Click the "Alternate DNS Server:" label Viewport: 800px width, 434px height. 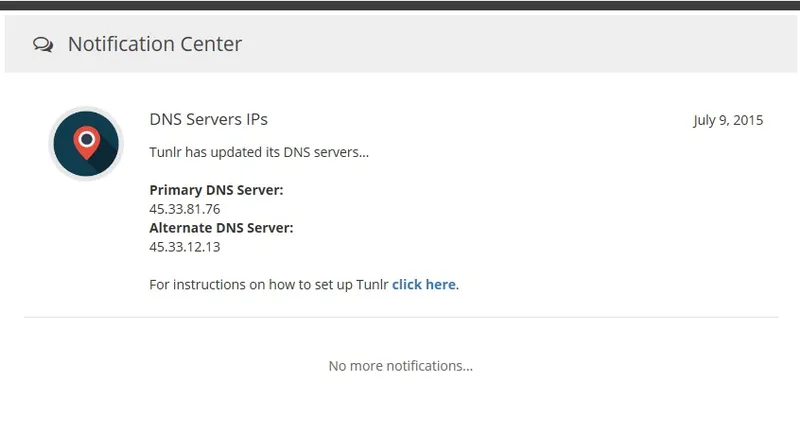(221, 228)
